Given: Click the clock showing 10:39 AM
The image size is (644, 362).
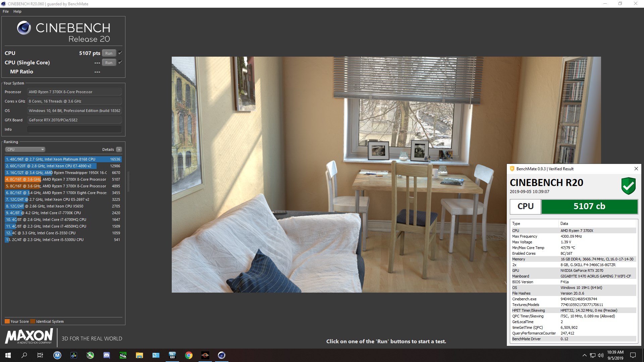Looking at the screenshot, I should click(615, 355).
